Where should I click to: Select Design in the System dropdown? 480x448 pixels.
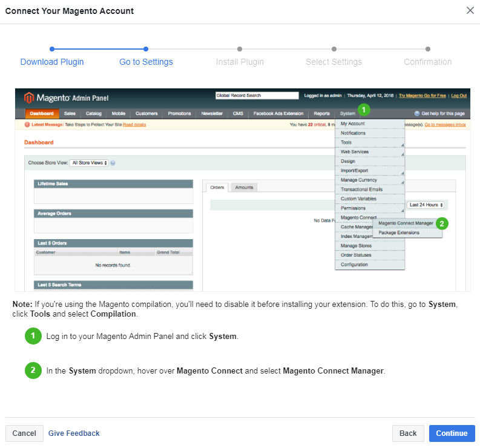point(370,162)
